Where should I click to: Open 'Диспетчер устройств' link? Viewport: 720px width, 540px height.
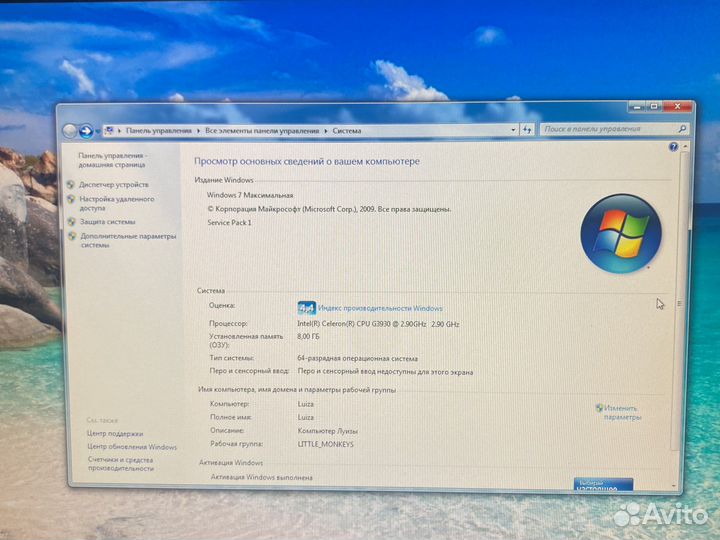coord(113,185)
